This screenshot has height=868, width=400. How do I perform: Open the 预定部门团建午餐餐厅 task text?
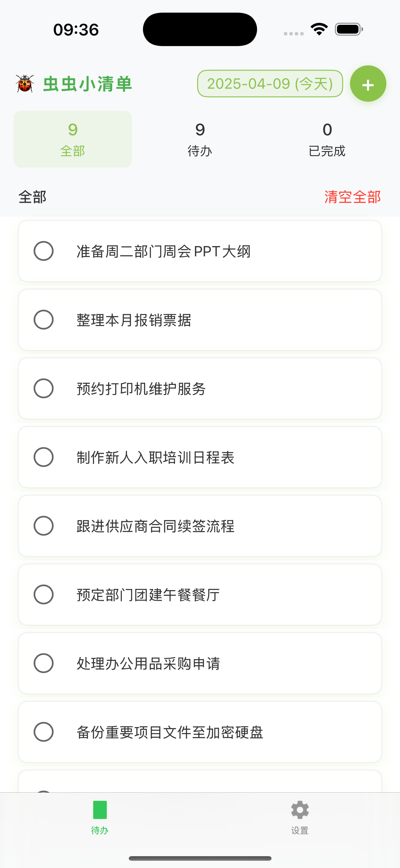[x=148, y=595]
